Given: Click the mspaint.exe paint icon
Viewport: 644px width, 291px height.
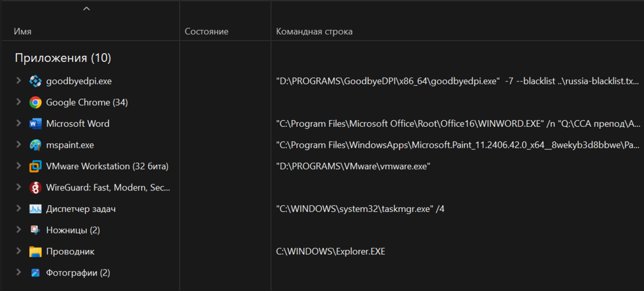Looking at the screenshot, I should (36, 145).
